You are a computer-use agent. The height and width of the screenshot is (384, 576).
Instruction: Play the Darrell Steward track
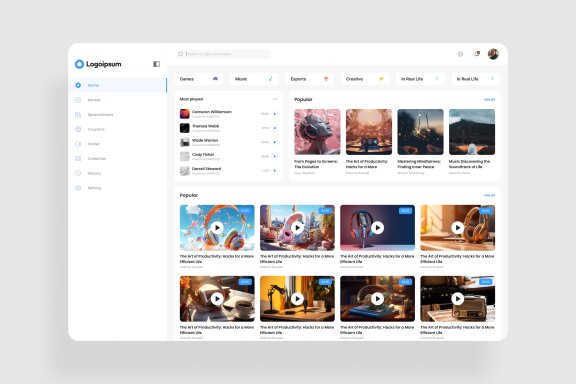[x=275, y=171]
